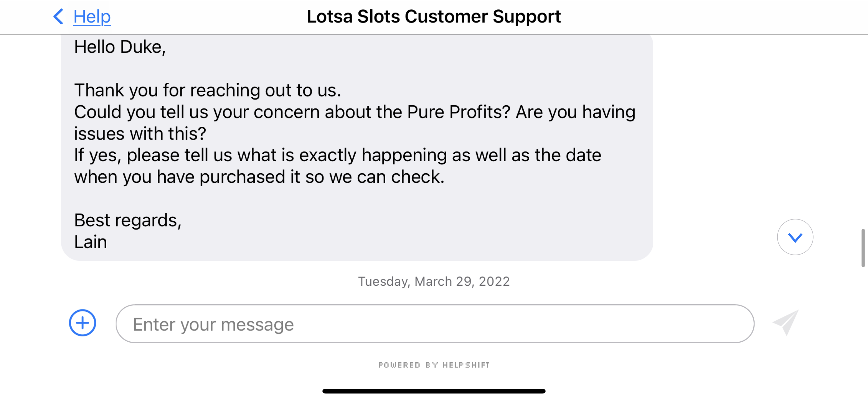The image size is (868, 401).
Task: Tap the 'If yes, please tell us' line
Action: [x=337, y=155]
